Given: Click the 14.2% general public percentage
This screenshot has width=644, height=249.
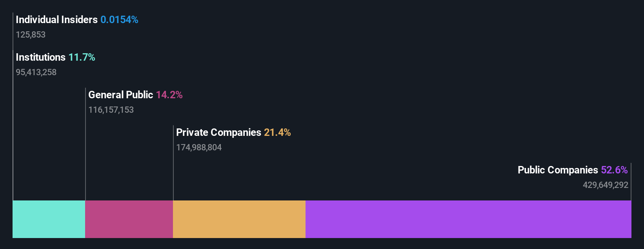Looking at the screenshot, I should click(x=169, y=95).
